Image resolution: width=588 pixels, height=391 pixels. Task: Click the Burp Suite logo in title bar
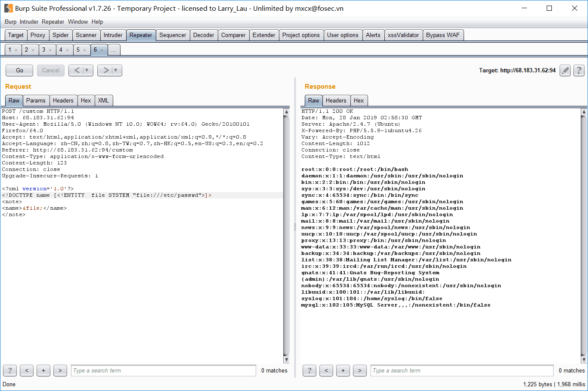tap(8, 8)
